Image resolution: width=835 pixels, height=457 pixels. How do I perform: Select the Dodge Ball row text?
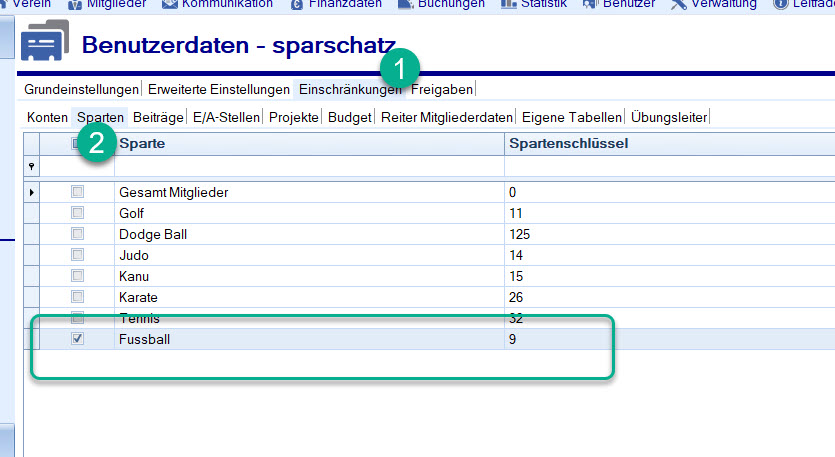[x=153, y=234]
